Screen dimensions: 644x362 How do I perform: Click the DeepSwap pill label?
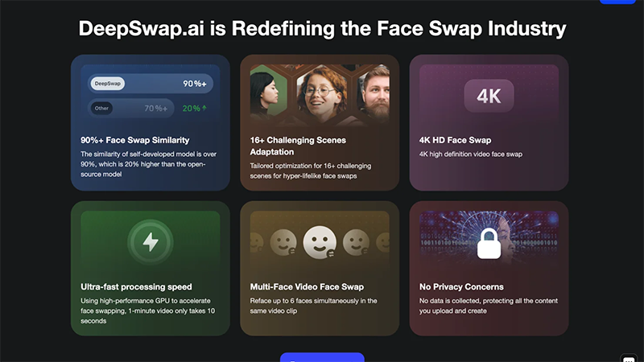108,84
